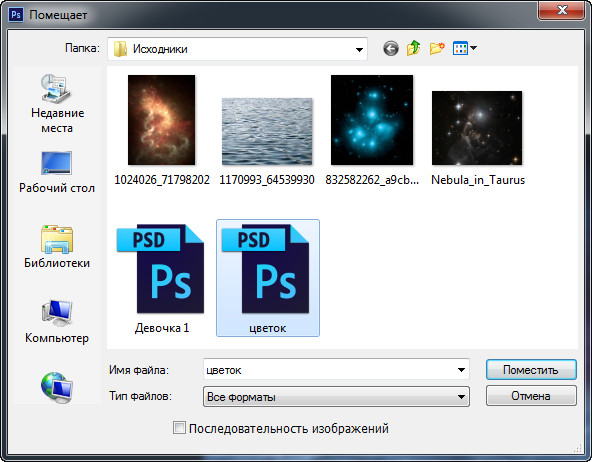This screenshot has width=592, height=462.
Task: Open the view menu icon
Action: [464, 48]
